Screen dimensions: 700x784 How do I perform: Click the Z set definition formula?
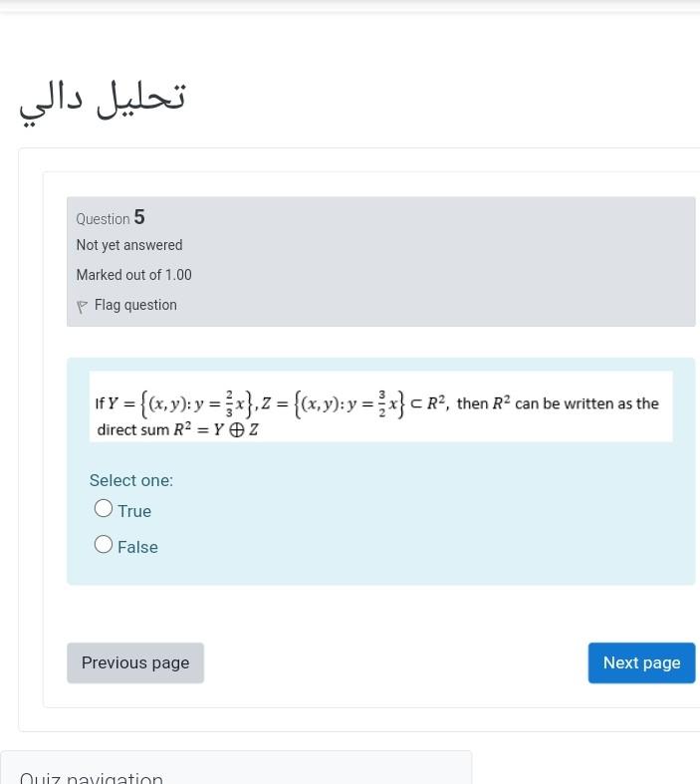333,404
